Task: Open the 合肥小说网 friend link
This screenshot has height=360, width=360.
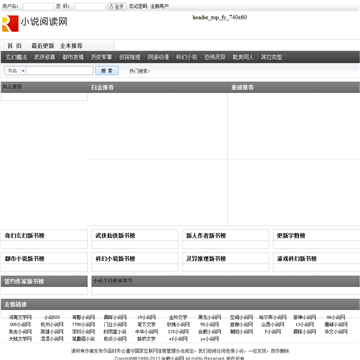Action: coord(210,332)
